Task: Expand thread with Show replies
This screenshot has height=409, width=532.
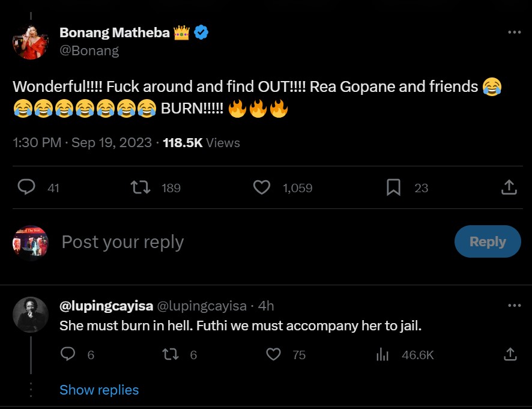Action: (x=99, y=390)
